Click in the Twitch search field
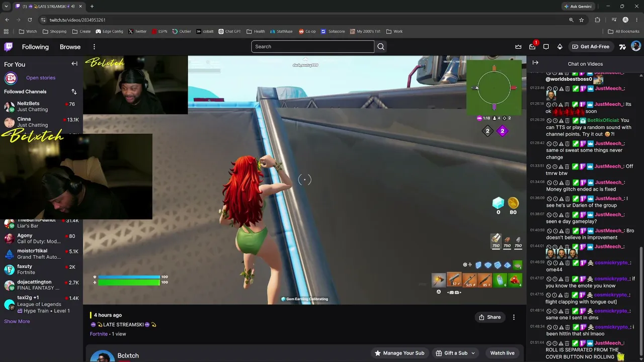Viewport: 644px width, 362px height. point(313,47)
